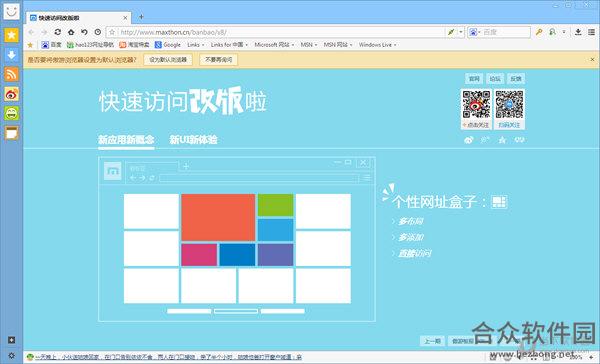Open the main menu hamburger icon
600x364 pixels.
point(592,32)
